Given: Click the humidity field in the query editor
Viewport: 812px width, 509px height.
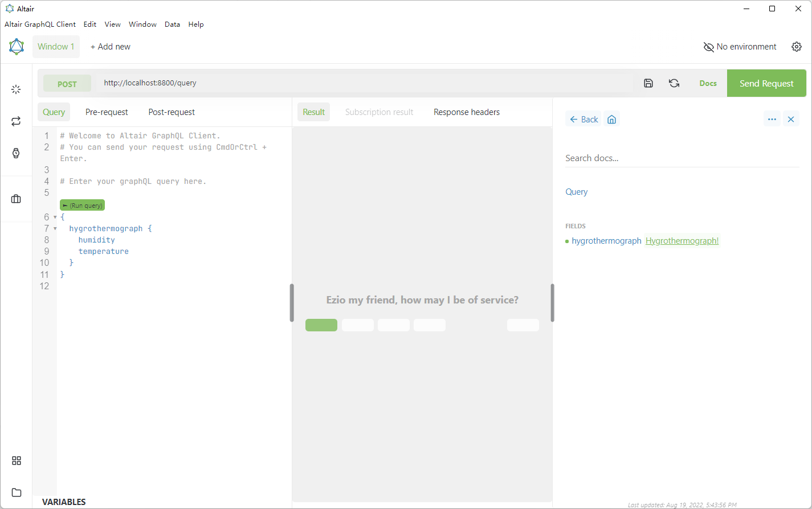Looking at the screenshot, I should point(97,240).
